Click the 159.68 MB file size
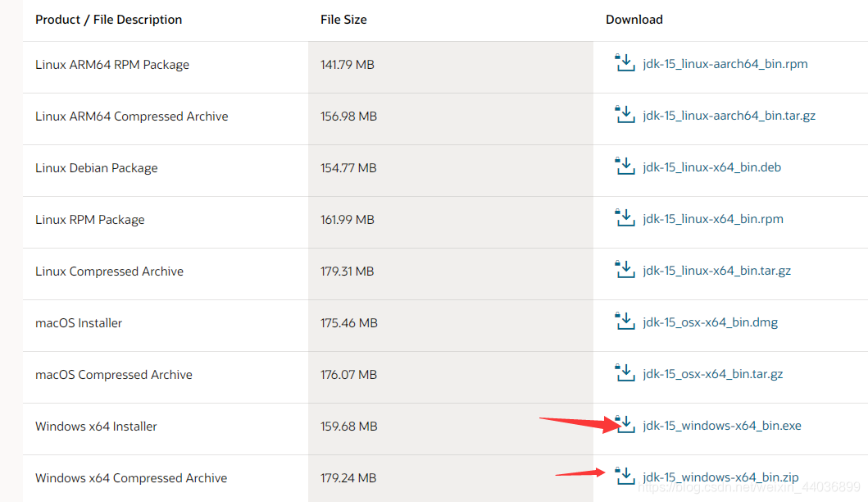The height and width of the screenshot is (502, 868). (x=348, y=426)
